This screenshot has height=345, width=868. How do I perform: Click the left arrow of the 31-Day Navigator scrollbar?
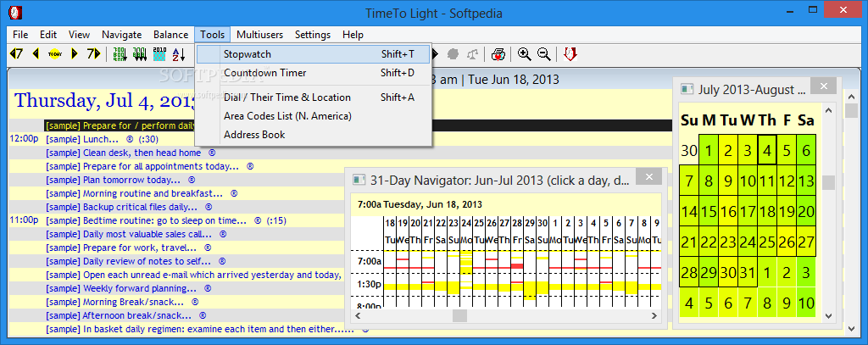coord(357,315)
